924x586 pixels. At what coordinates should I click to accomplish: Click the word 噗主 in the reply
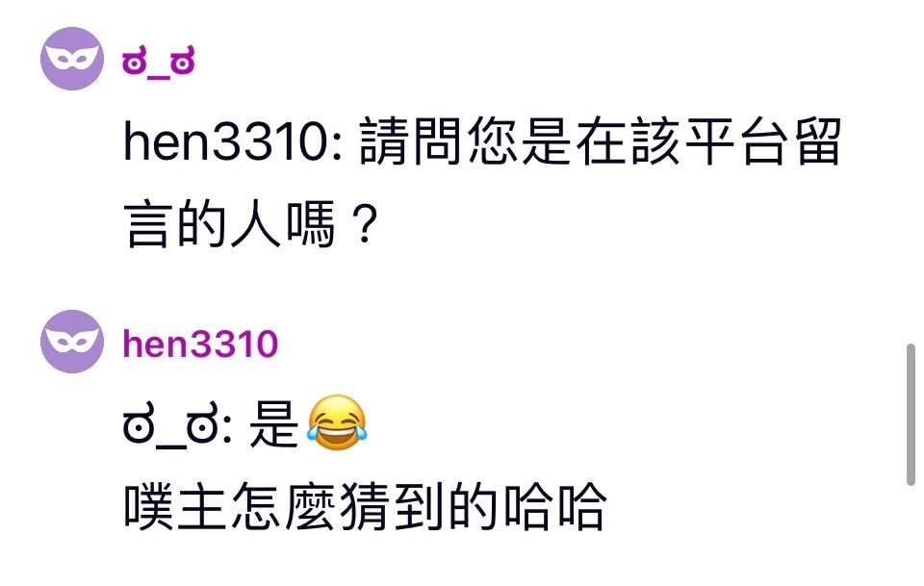[176, 506]
